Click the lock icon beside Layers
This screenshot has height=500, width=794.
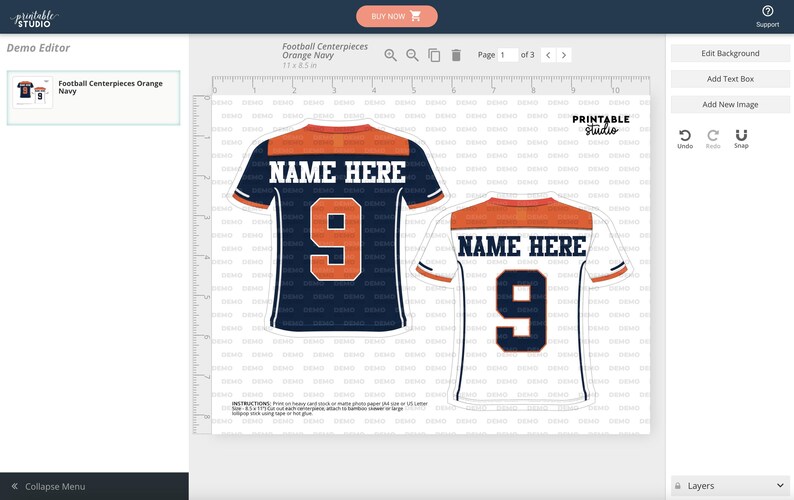(x=678, y=486)
